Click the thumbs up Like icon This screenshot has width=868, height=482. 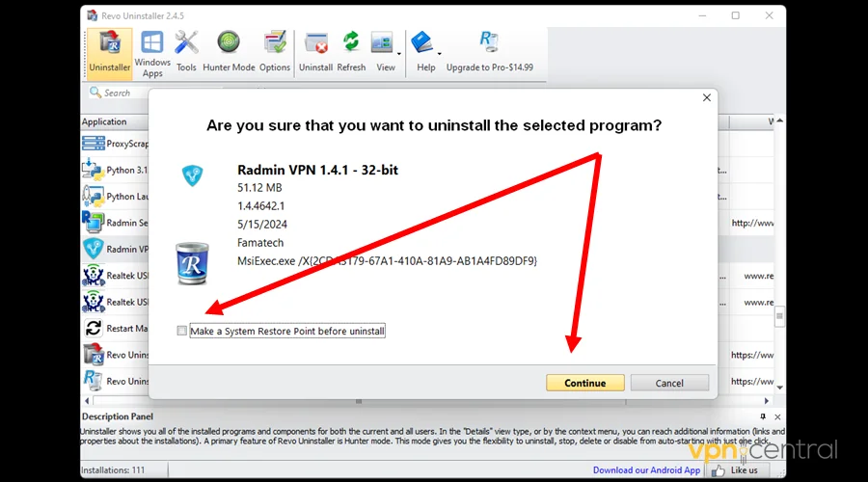(719, 471)
